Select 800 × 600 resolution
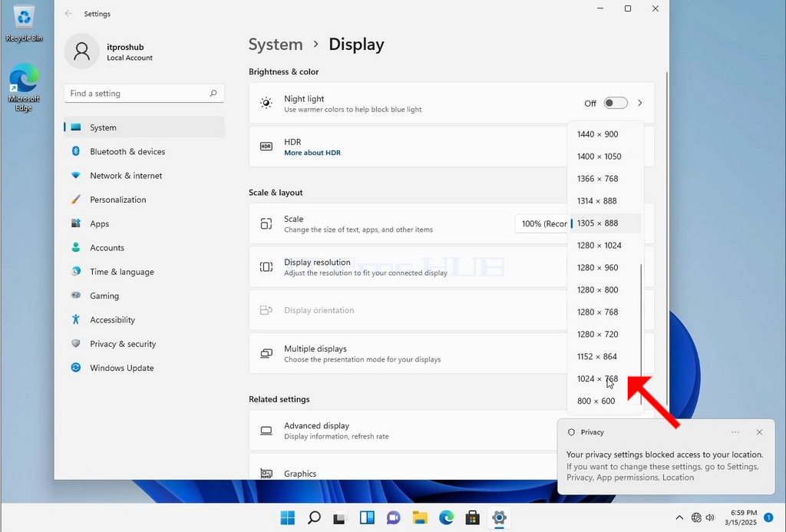 pos(606,401)
